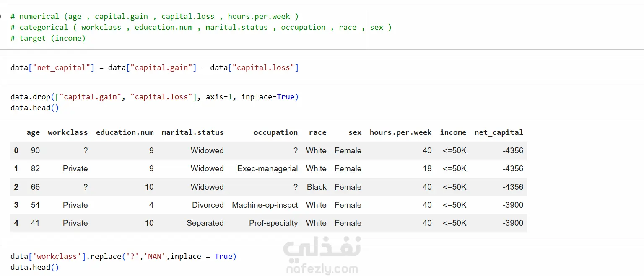Click the 'Exec-managerial' occupation cell
644x276 pixels.
click(267, 169)
